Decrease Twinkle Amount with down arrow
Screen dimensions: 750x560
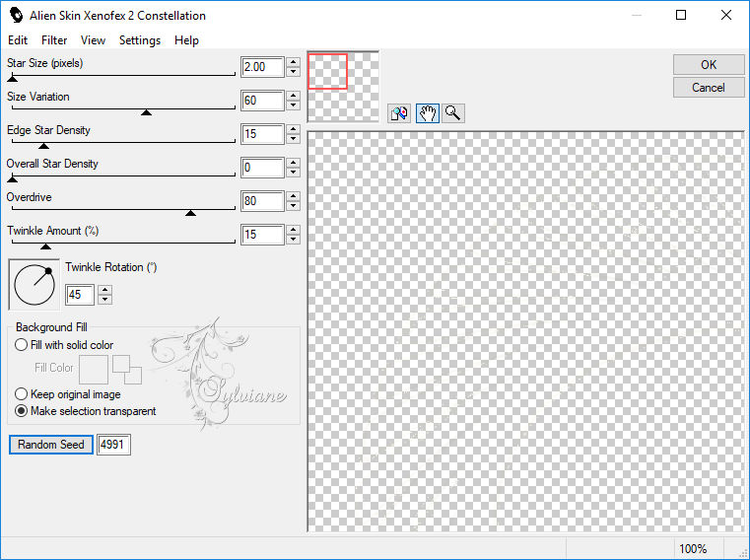coord(294,240)
